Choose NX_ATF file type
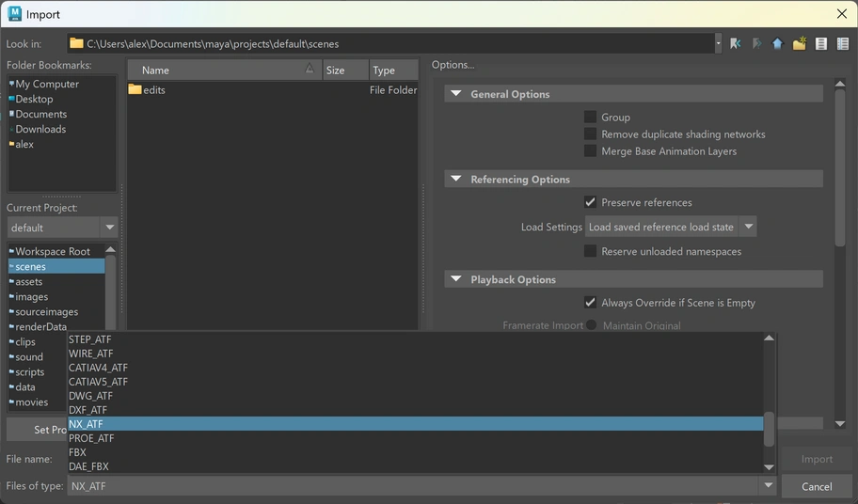Viewport: 858px width, 504px height. point(415,424)
